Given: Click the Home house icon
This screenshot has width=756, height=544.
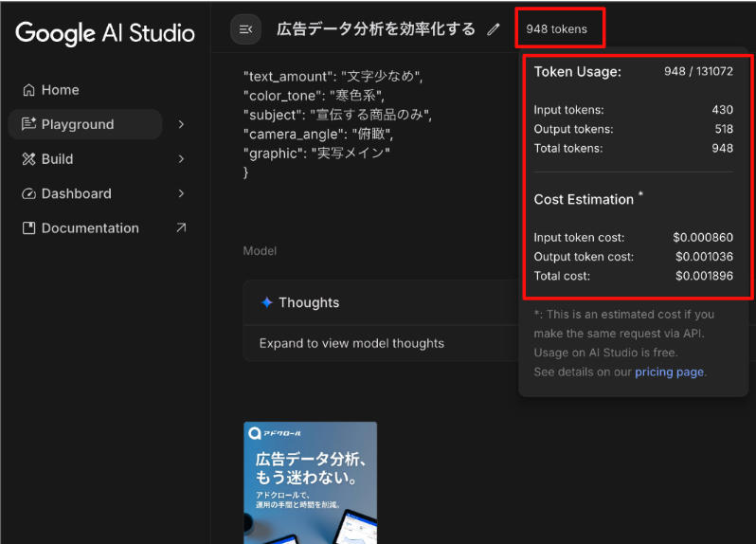Looking at the screenshot, I should 28,90.
